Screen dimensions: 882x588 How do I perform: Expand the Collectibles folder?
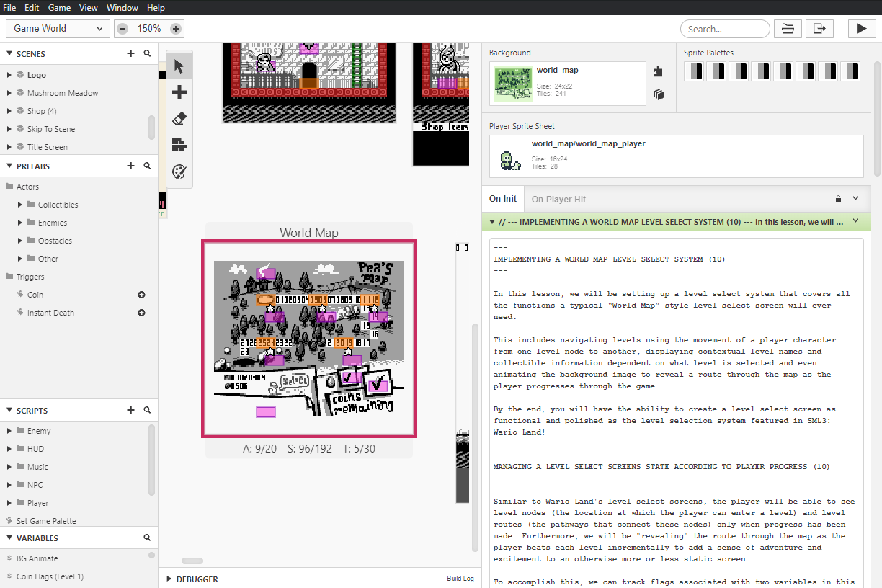click(20, 205)
